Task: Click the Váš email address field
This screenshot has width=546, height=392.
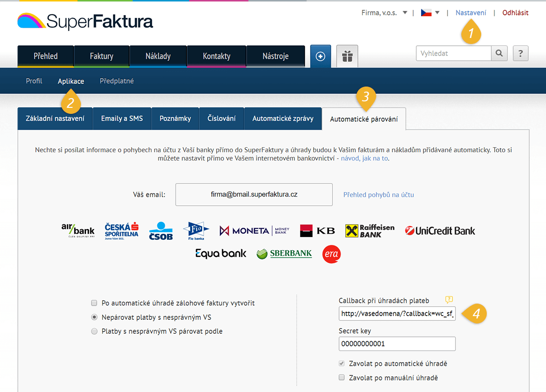Action: click(x=254, y=194)
